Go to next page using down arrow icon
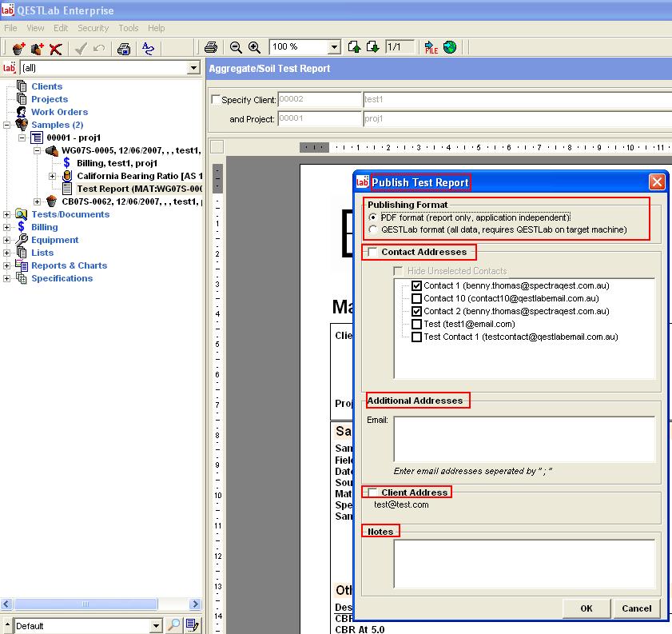The image size is (672, 634). [372, 48]
